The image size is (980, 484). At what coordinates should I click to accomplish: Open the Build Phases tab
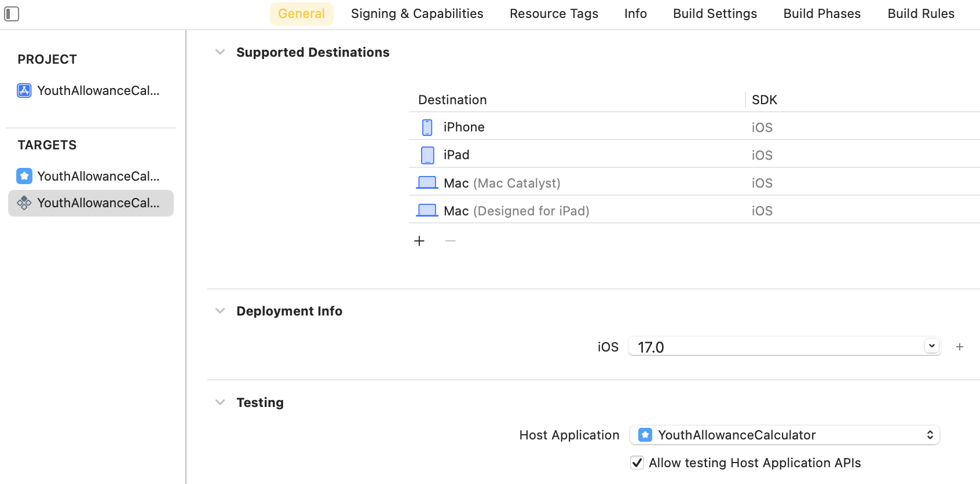pyautogui.click(x=822, y=14)
